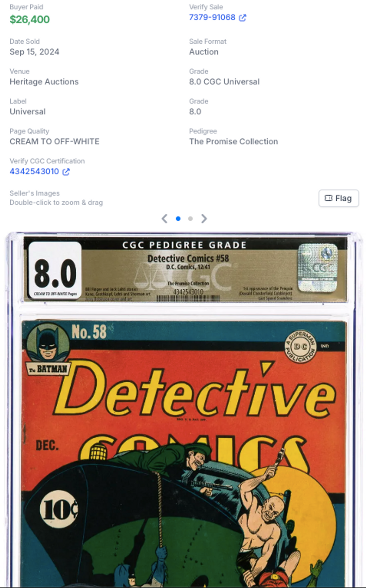366x588 pixels.
Task: Click the external link icon beside 7379-91068
Action: coord(242,18)
